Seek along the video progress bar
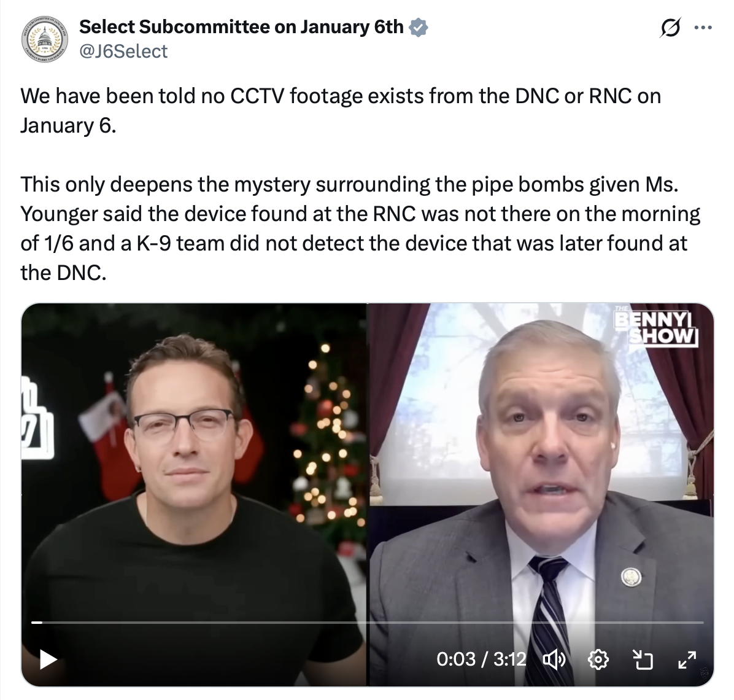The image size is (734, 700). (368, 622)
